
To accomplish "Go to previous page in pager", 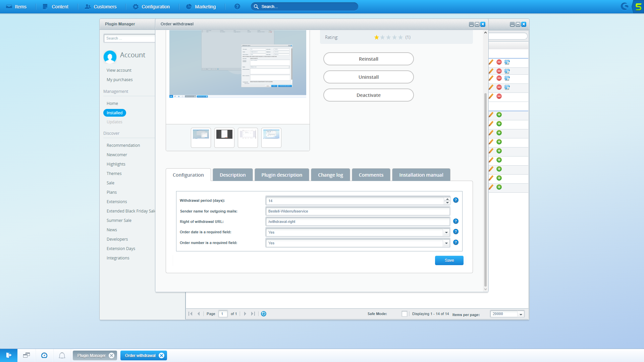I will click(x=199, y=314).
